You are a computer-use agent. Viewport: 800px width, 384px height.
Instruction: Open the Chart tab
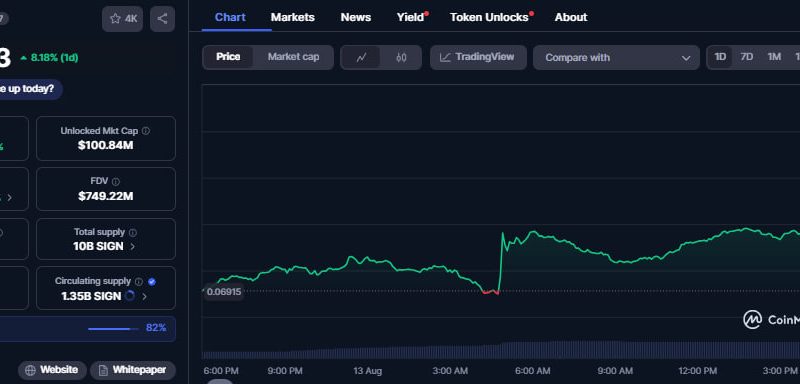tap(230, 17)
